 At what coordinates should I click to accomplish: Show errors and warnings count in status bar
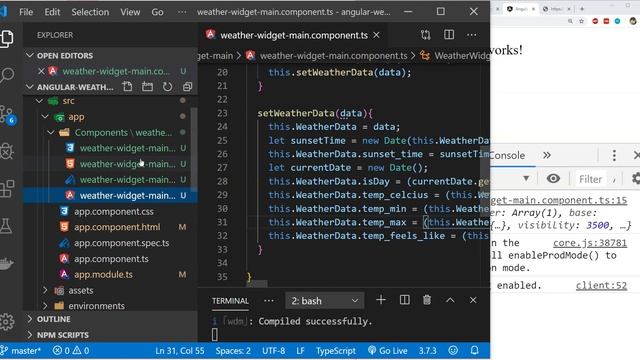(71, 351)
